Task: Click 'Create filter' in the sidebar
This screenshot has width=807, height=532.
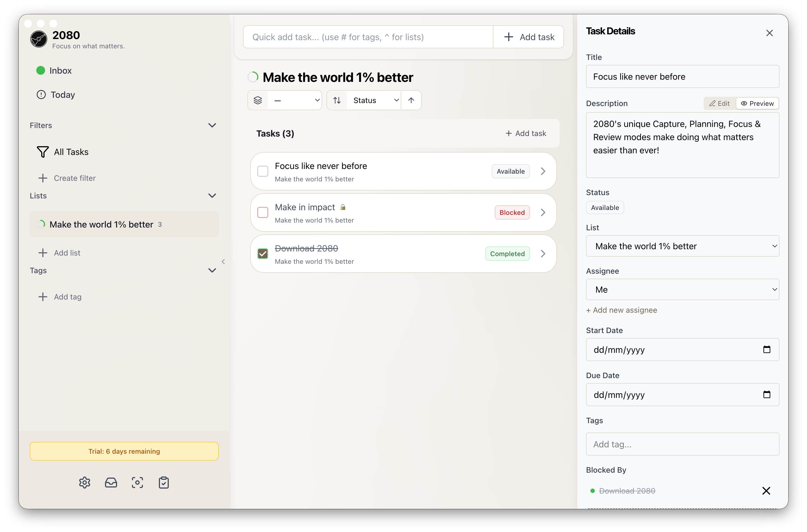Action: 75,178
